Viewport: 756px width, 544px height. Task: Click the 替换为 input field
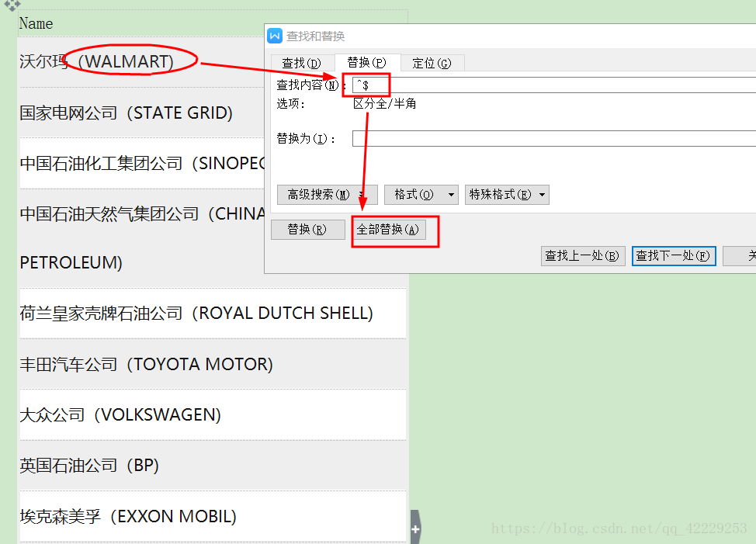554,138
